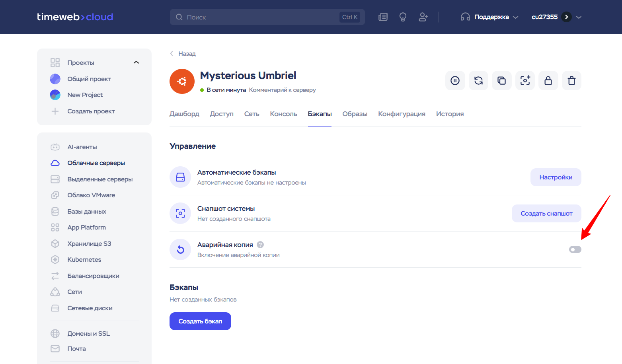Click the Создать снапшот button
This screenshot has height=364, width=622.
pyautogui.click(x=546, y=214)
